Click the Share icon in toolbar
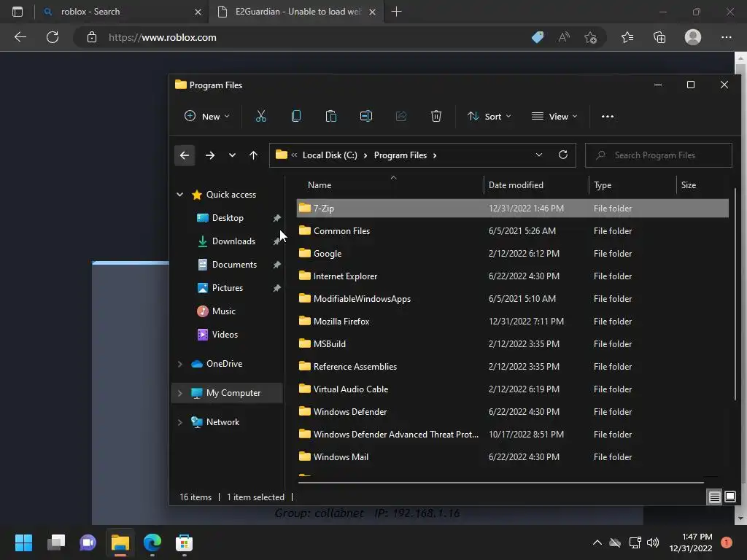Image resolution: width=747 pixels, height=560 pixels. pyautogui.click(x=401, y=116)
